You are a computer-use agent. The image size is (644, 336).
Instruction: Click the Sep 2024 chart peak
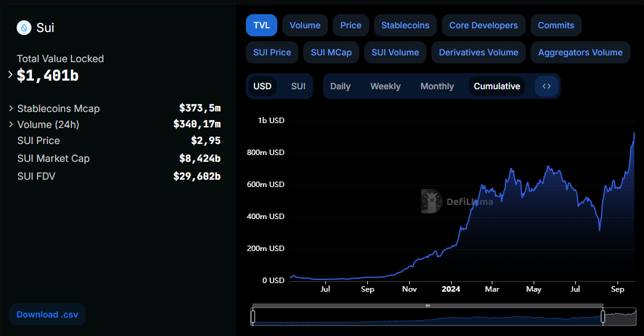[x=634, y=134]
